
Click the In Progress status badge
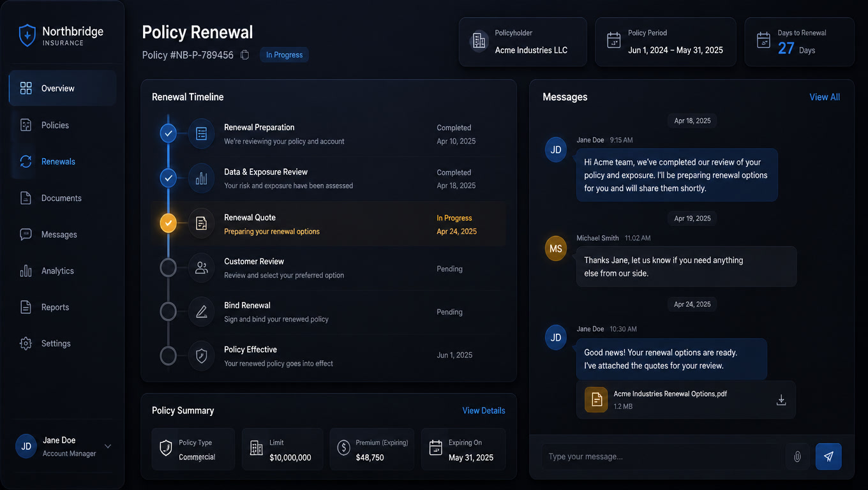coord(284,55)
